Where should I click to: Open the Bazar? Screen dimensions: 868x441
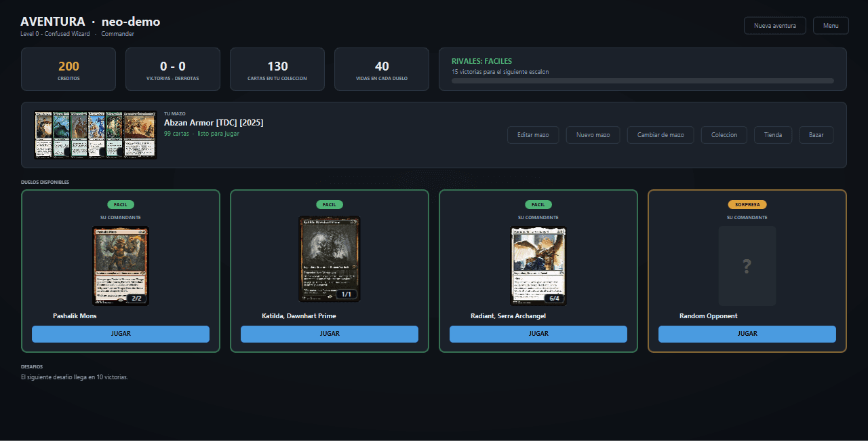[x=816, y=135]
